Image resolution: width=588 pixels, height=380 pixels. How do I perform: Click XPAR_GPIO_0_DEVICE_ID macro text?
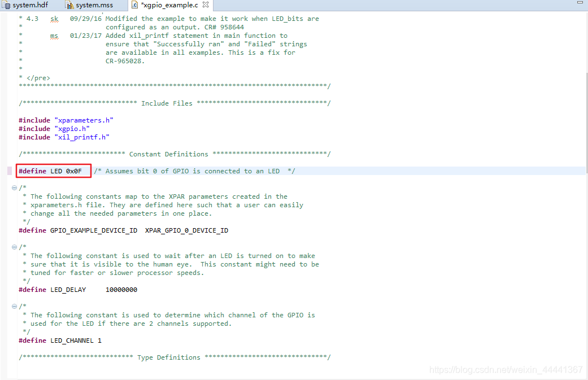[x=186, y=230]
